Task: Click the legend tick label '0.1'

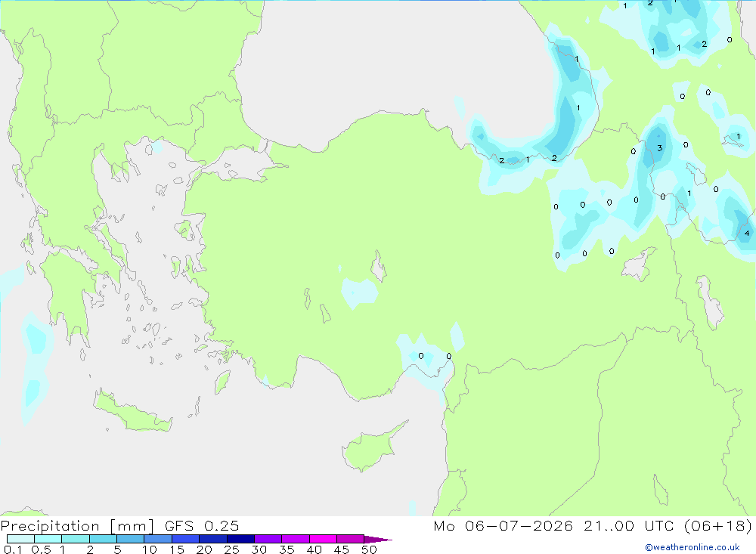Action: pyautogui.click(x=13, y=549)
